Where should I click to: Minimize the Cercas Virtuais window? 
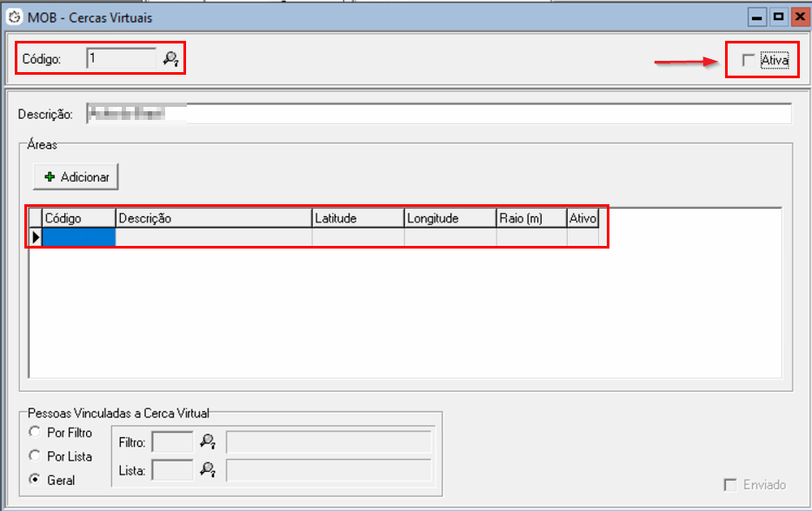[x=759, y=17]
